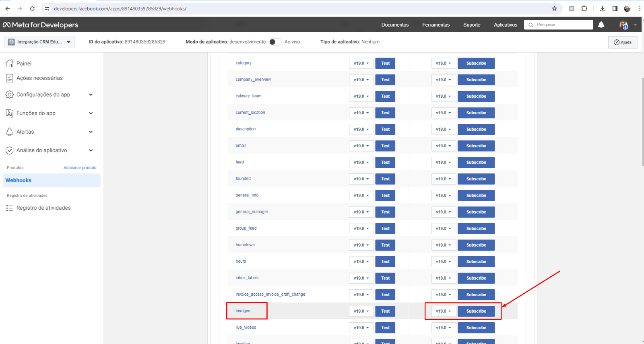Click the culinary_team field name
The image size is (644, 344).
point(248,96)
